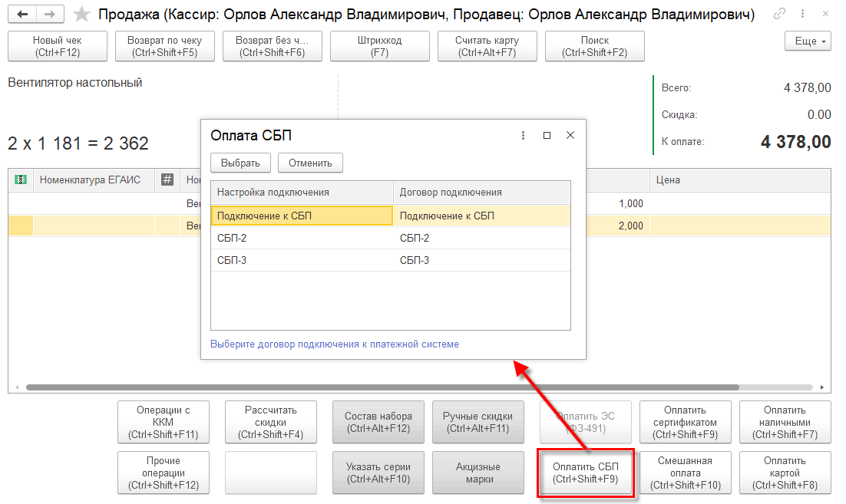Click the К оплате amount 4 378,00
Image resolution: width=846 pixels, height=504 pixels.
(x=795, y=142)
